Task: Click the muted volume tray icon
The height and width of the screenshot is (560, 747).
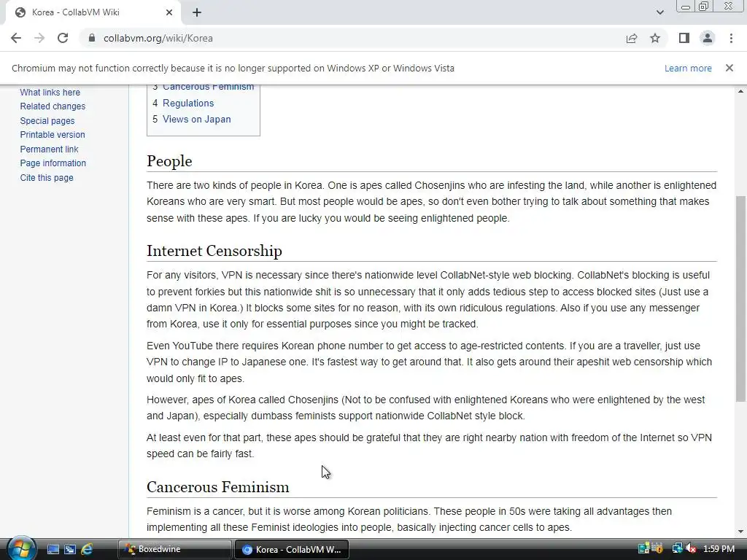Action: (x=692, y=548)
